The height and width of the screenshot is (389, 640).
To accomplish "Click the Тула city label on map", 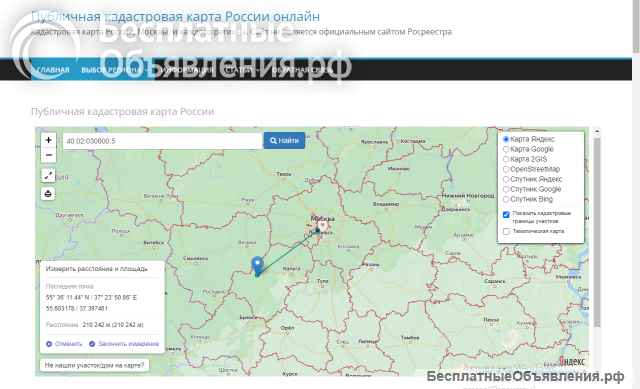I will (x=322, y=281).
